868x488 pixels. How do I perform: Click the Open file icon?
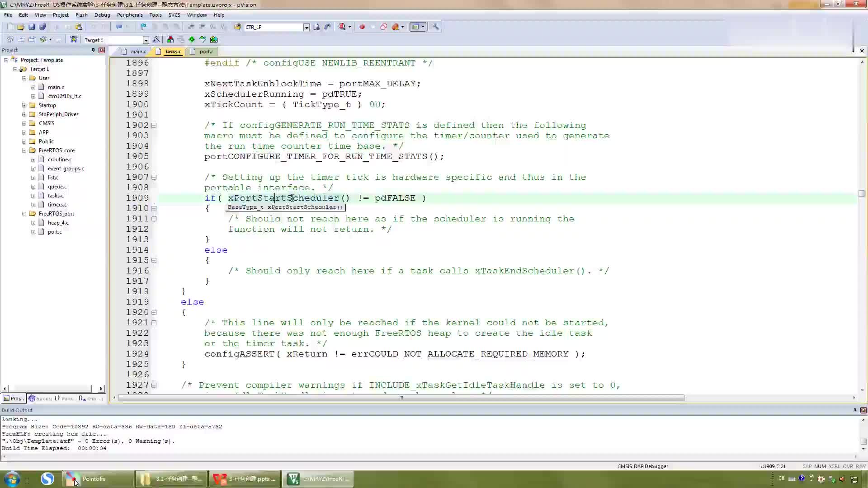coord(21,27)
